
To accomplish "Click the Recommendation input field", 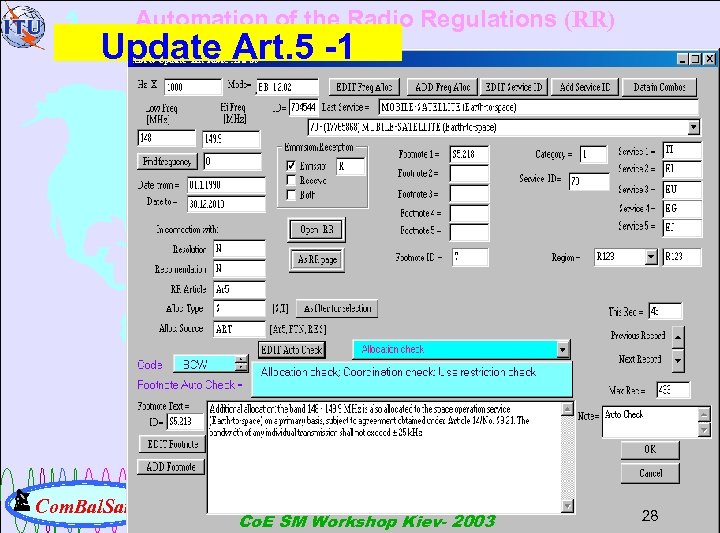I will [239, 269].
